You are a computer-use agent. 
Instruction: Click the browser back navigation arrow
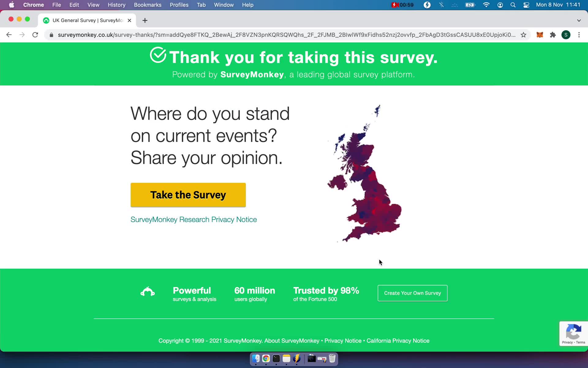pos(9,34)
